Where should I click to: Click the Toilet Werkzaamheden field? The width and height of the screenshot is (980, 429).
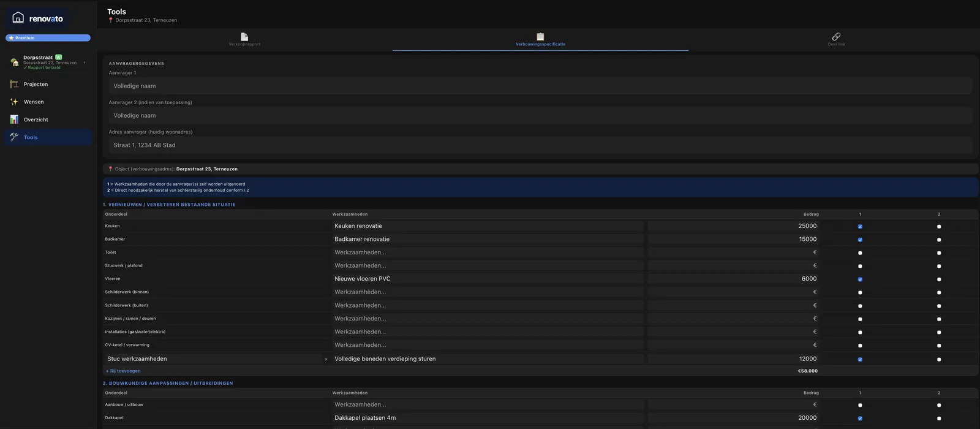(x=488, y=252)
